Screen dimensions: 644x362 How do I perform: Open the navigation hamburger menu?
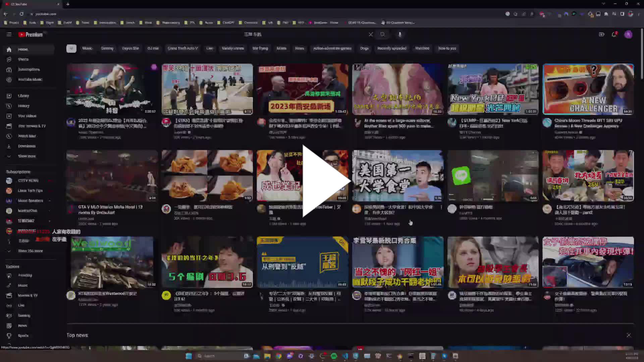click(x=9, y=34)
